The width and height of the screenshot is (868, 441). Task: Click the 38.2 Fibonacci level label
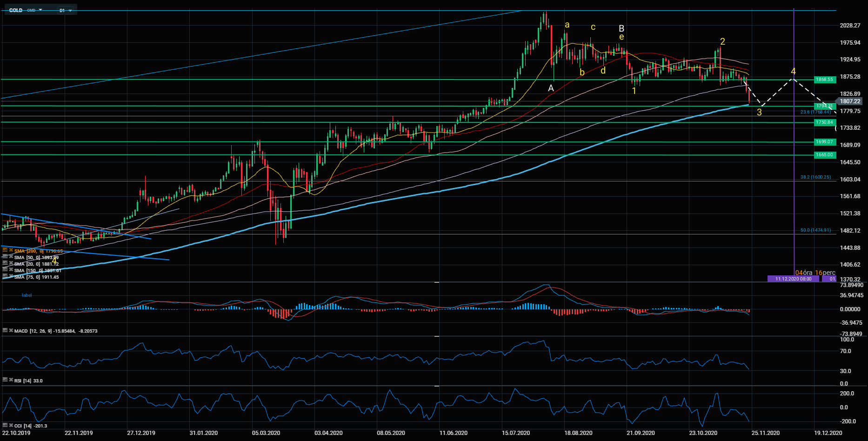(x=815, y=177)
